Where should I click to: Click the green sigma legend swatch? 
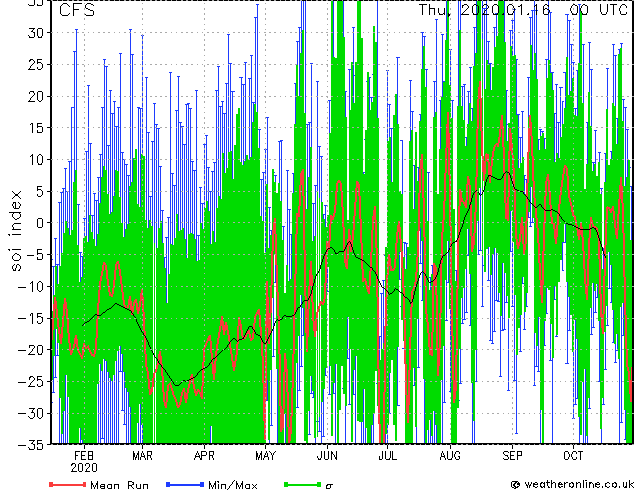click(x=302, y=484)
